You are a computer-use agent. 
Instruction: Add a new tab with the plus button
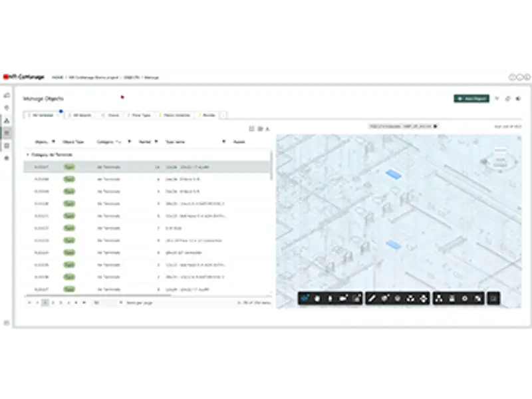pyautogui.click(x=223, y=115)
